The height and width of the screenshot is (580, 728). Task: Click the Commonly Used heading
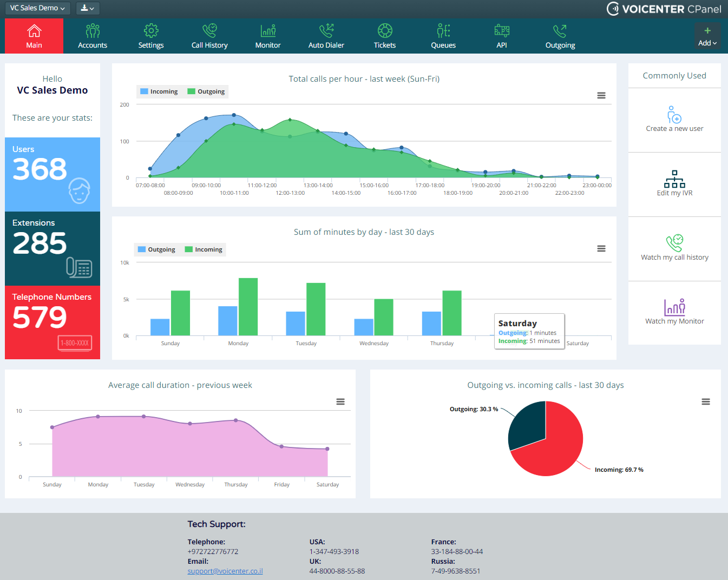click(x=674, y=76)
